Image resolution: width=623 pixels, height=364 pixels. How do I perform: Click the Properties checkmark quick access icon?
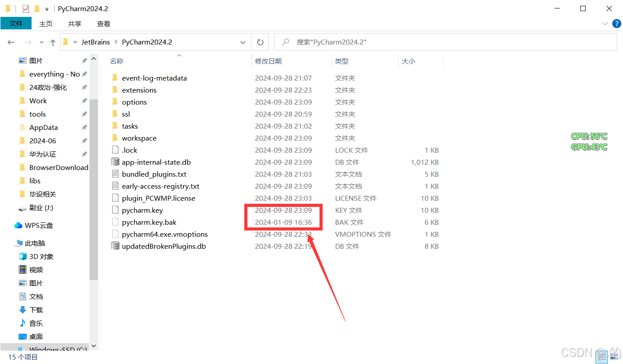tap(26, 8)
